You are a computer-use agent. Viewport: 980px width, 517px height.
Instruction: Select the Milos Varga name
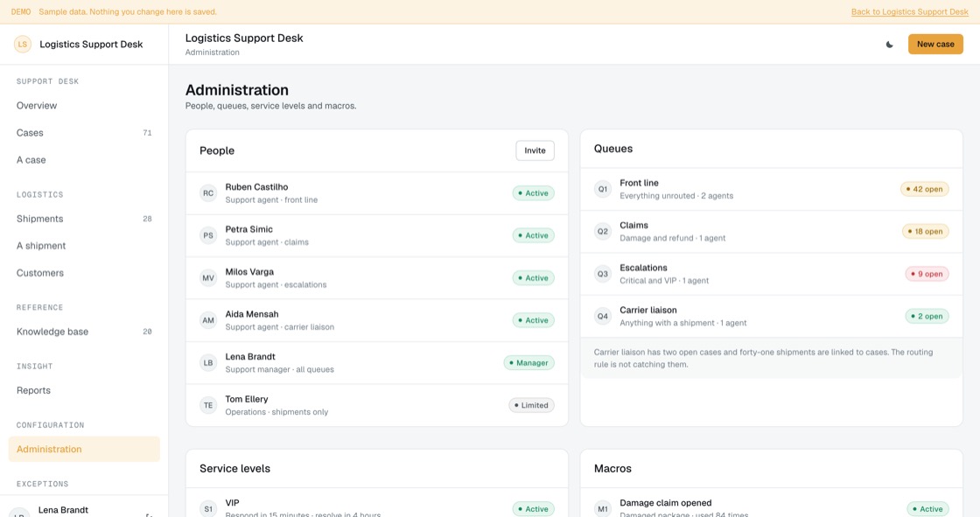click(249, 272)
